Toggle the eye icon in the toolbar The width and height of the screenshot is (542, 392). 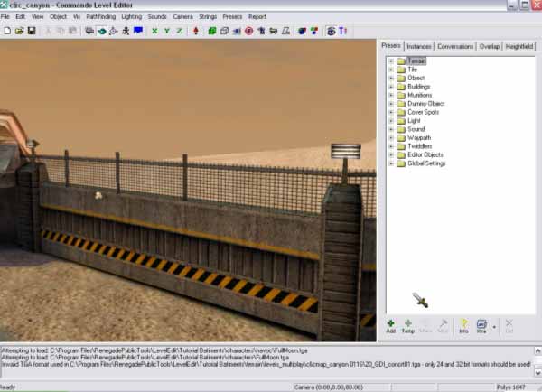pos(331,31)
